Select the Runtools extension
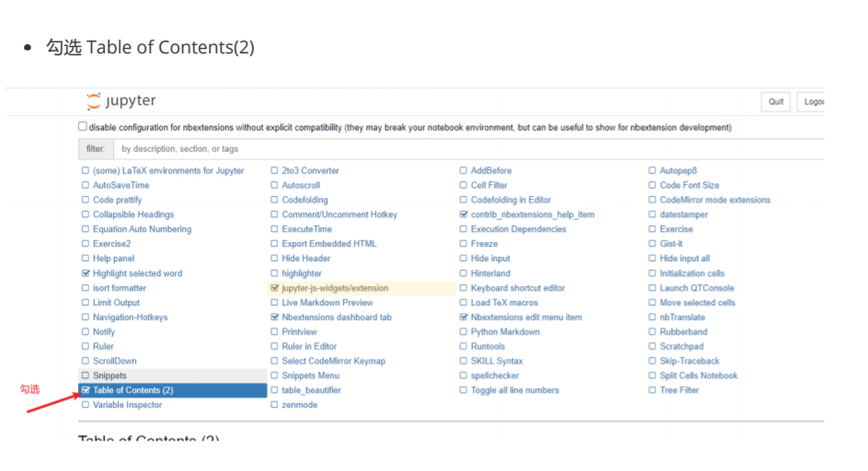Image resolution: width=868 pixels, height=471 pixels. (x=487, y=346)
